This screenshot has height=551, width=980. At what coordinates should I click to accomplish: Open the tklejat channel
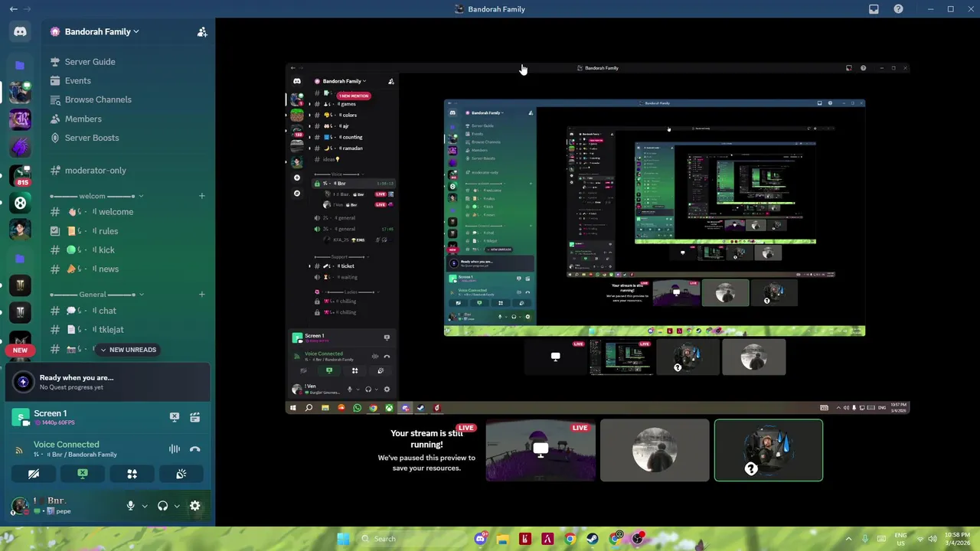(x=129, y=330)
